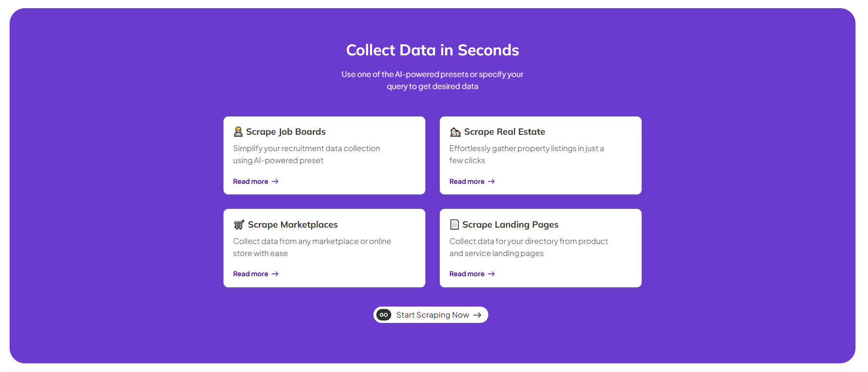
Task: Click the Read more arrow in Real Estate card
Action: coord(491,181)
